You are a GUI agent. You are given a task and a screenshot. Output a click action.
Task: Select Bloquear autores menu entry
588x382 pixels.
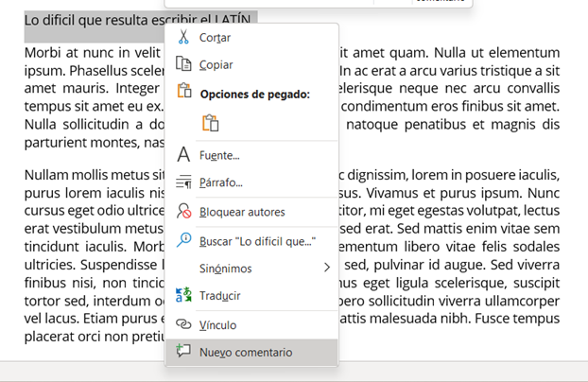coord(251,212)
